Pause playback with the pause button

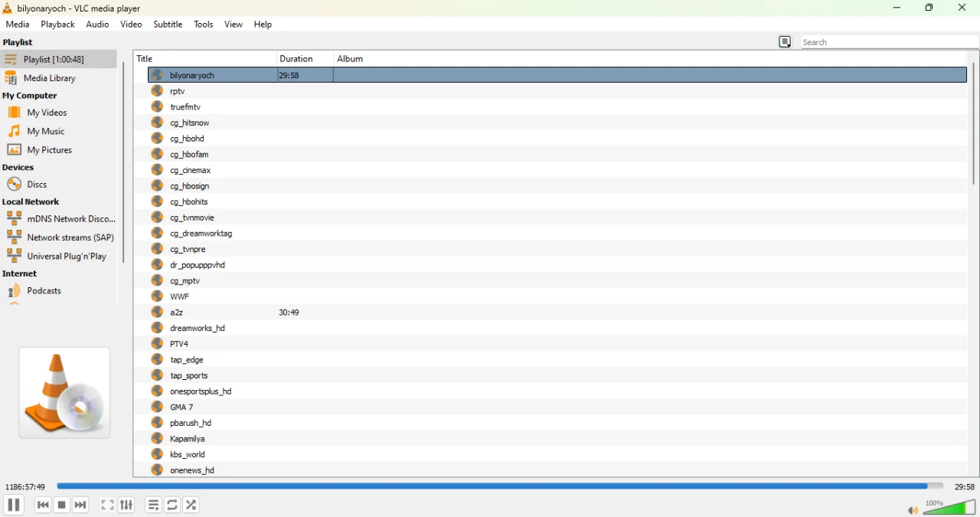tap(14, 505)
